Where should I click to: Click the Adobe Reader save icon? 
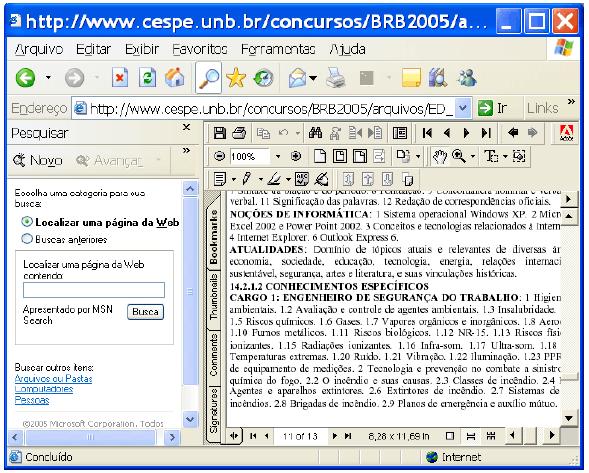click(219, 133)
